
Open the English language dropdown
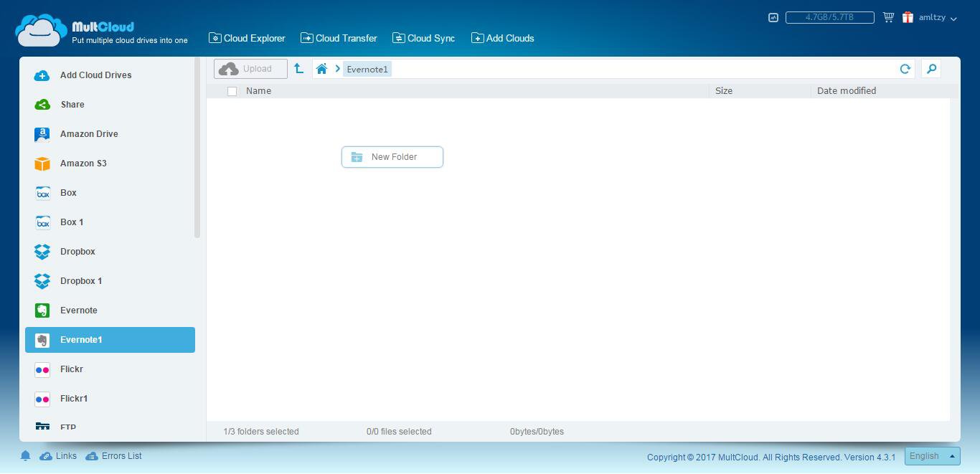click(932, 456)
